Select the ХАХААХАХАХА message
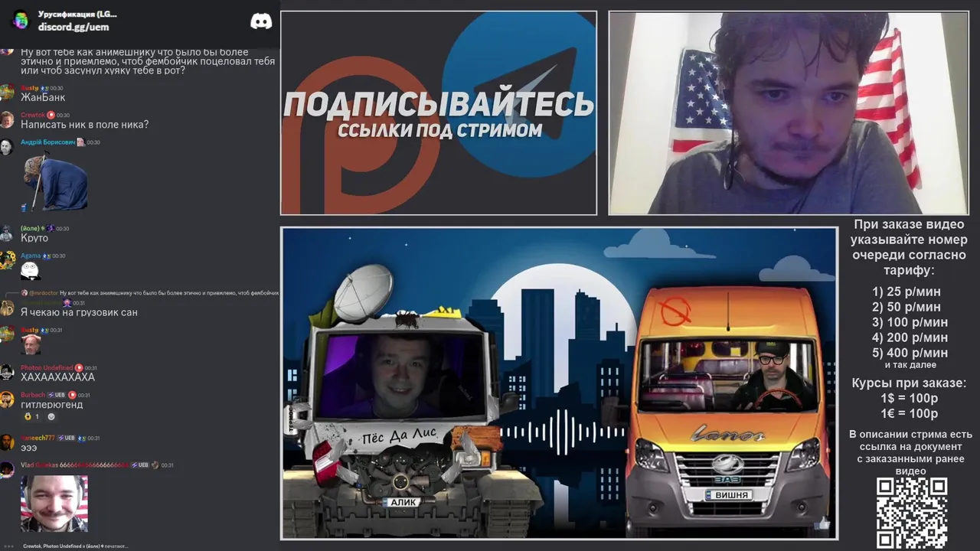The image size is (980, 551). pyautogui.click(x=57, y=377)
